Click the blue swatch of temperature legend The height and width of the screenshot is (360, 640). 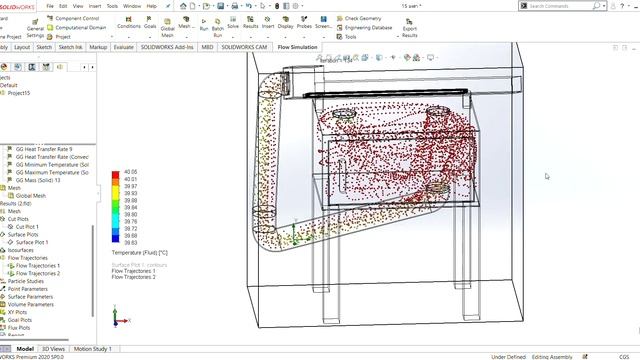coord(116,239)
